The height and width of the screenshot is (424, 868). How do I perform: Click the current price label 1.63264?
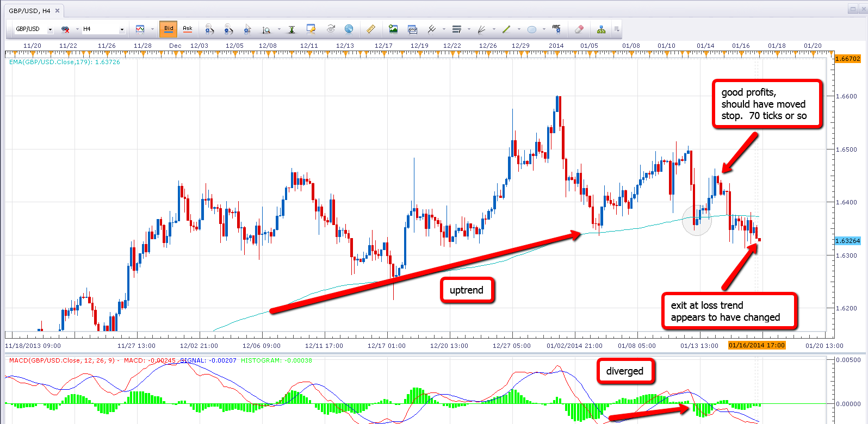pos(848,241)
